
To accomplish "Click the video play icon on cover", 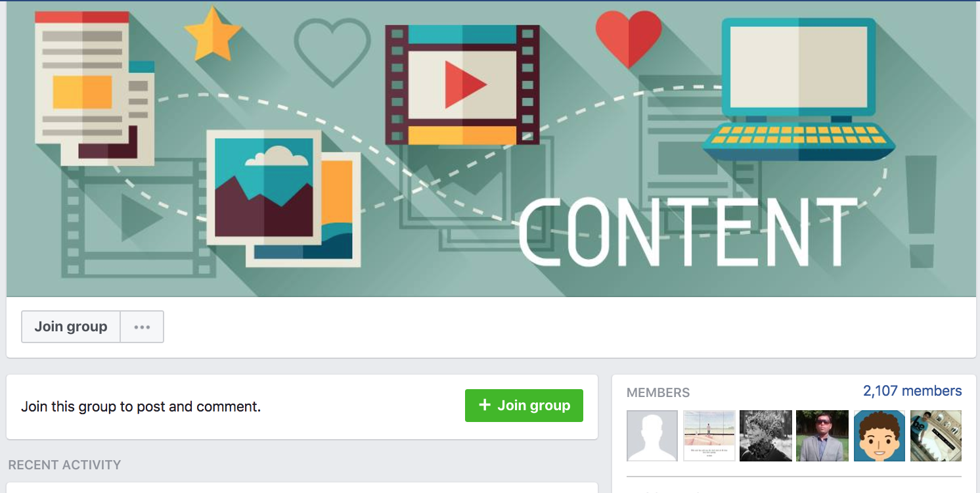I will (x=462, y=85).
